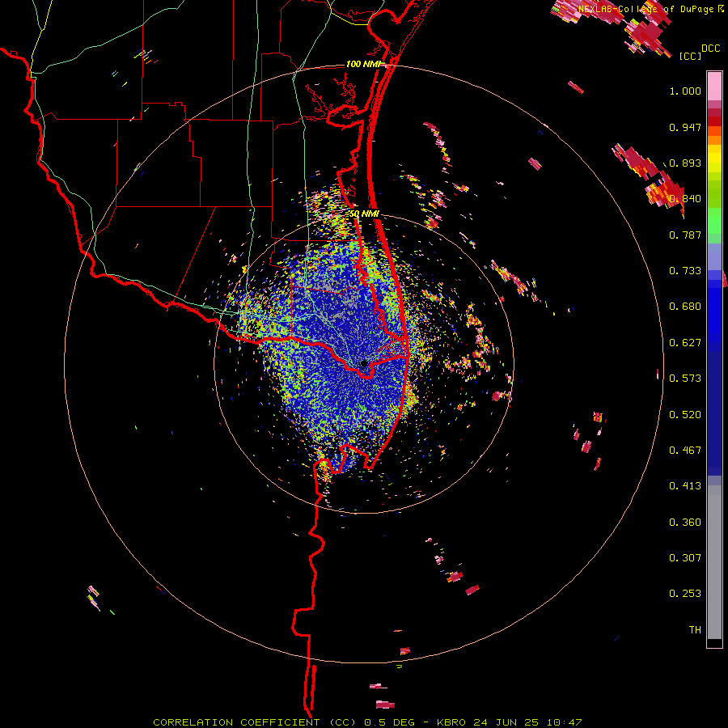Image resolution: width=728 pixels, height=728 pixels.
Task: Click the 0.733 color scale value
Action: (x=685, y=271)
